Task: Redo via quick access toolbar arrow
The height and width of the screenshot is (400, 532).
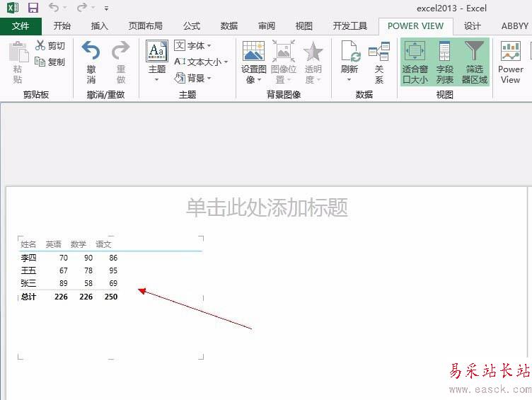Action: 82,8
